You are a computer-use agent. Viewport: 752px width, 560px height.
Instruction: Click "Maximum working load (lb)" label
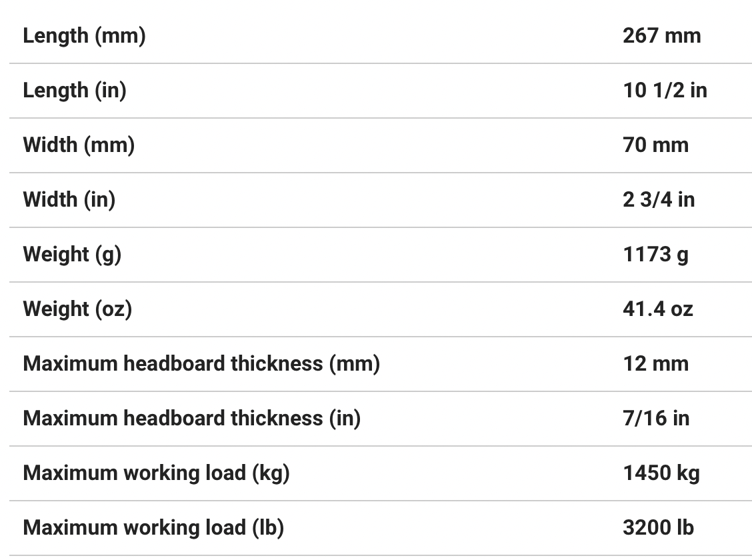click(x=153, y=527)
